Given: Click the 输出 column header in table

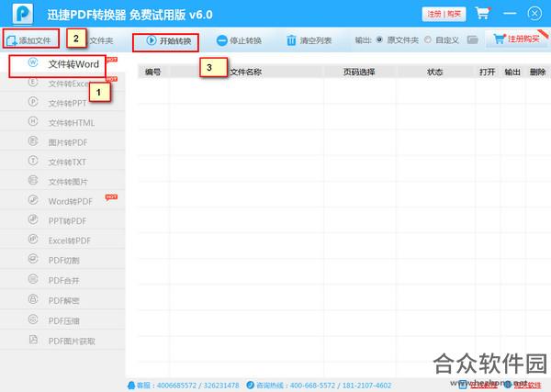Looking at the screenshot, I should 512,72.
